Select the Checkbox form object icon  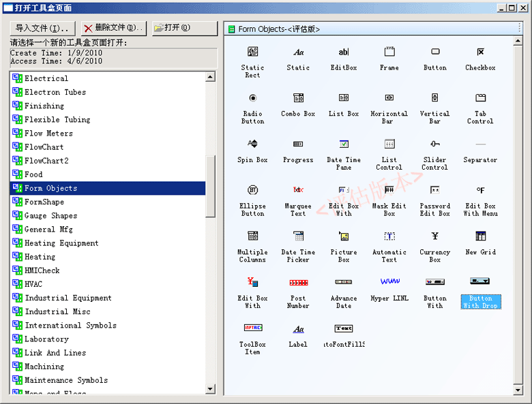click(480, 52)
